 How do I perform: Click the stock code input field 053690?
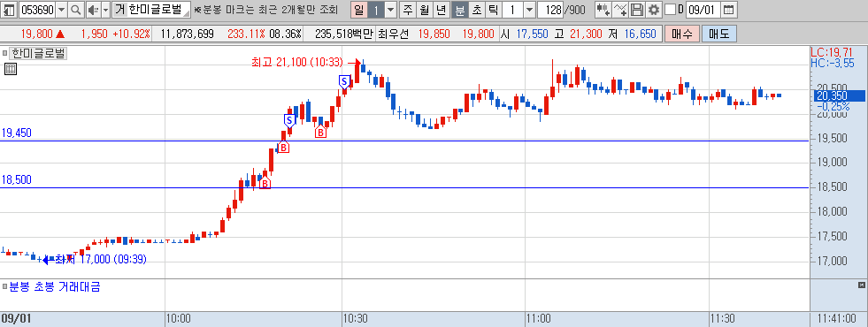(x=36, y=10)
